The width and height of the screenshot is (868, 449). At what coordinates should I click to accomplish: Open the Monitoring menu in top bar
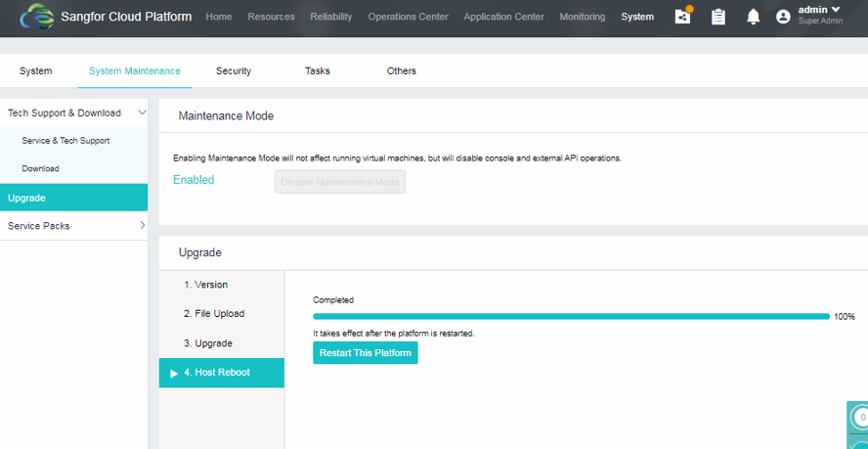click(x=583, y=17)
